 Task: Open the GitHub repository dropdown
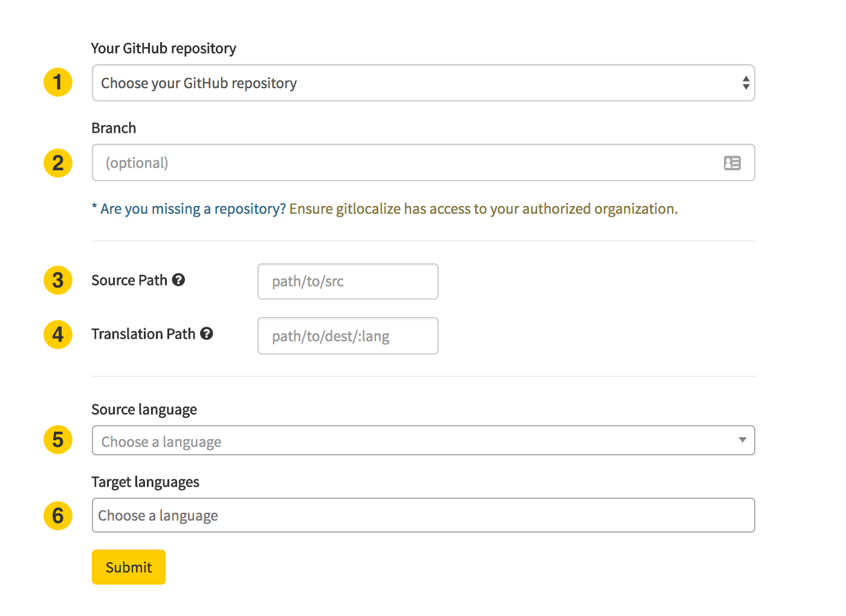(423, 83)
